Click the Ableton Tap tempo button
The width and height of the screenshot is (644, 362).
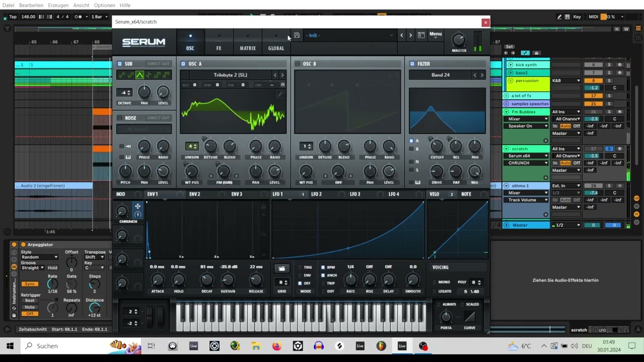pos(13,17)
